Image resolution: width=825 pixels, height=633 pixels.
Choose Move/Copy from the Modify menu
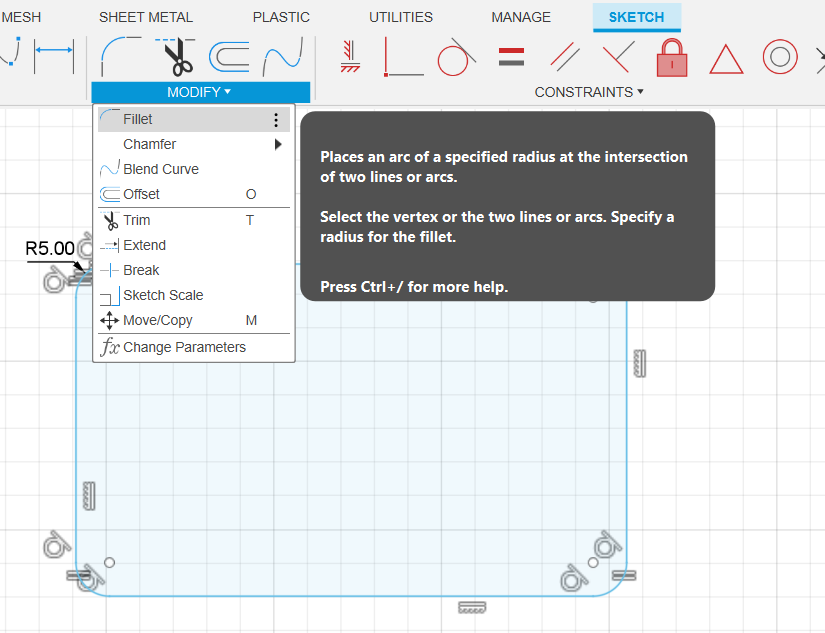[x=194, y=320]
